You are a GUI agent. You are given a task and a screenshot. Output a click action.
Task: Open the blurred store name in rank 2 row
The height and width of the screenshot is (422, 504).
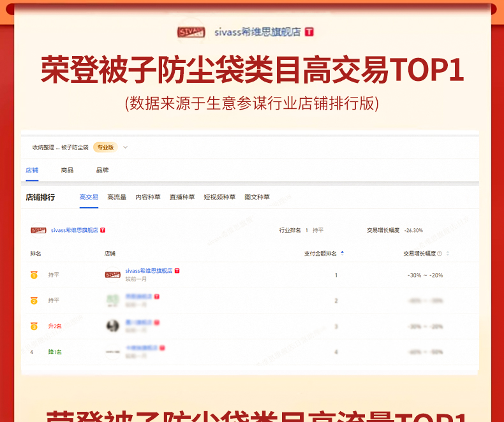click(138, 296)
